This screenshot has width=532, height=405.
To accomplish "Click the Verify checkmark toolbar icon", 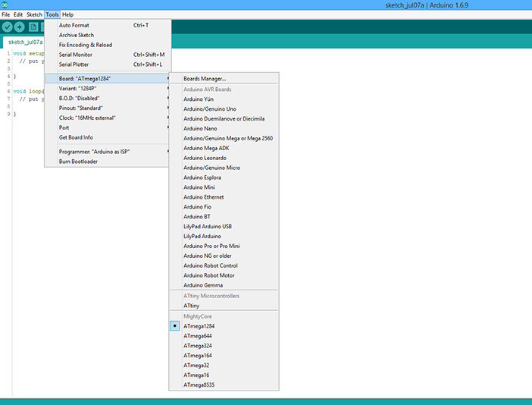I will [x=7, y=27].
